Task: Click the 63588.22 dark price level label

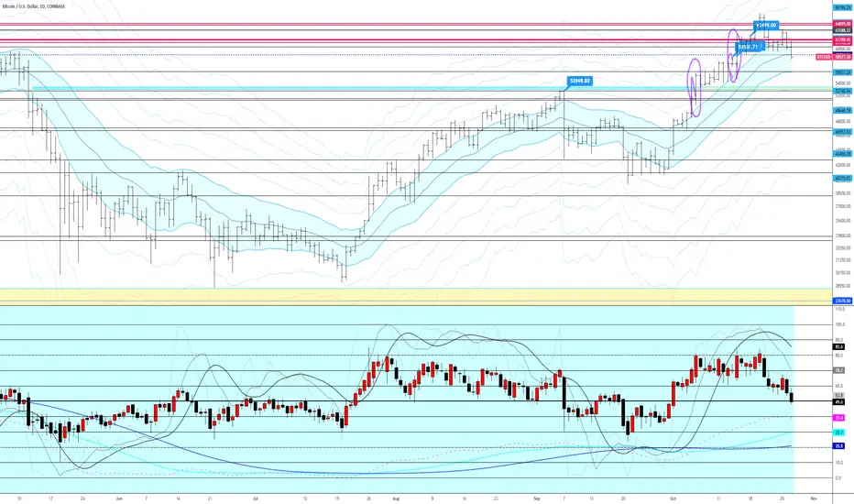Action: point(843,30)
